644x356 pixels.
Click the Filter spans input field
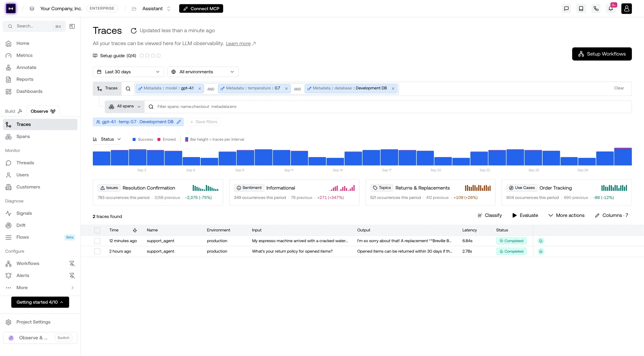click(388, 107)
